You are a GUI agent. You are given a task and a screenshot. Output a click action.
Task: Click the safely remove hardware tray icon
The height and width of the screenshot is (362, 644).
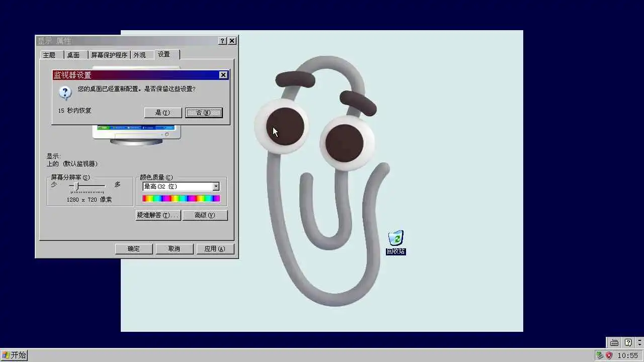click(600, 355)
